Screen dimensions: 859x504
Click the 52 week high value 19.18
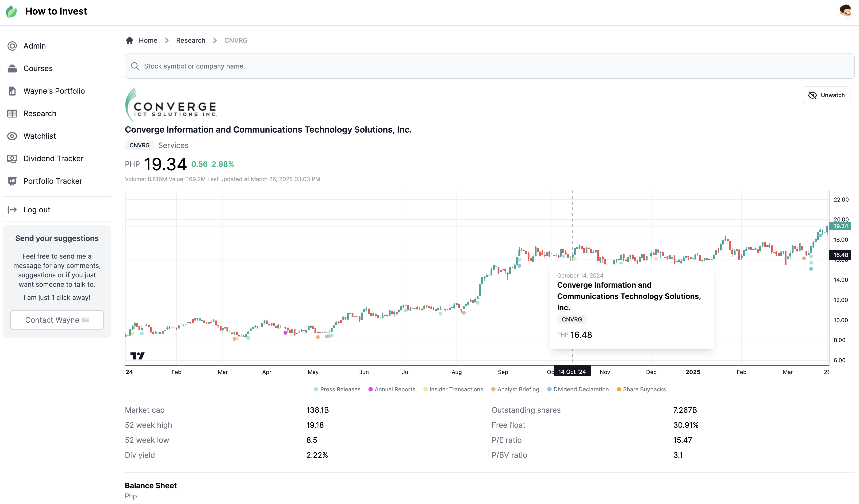tap(315, 425)
